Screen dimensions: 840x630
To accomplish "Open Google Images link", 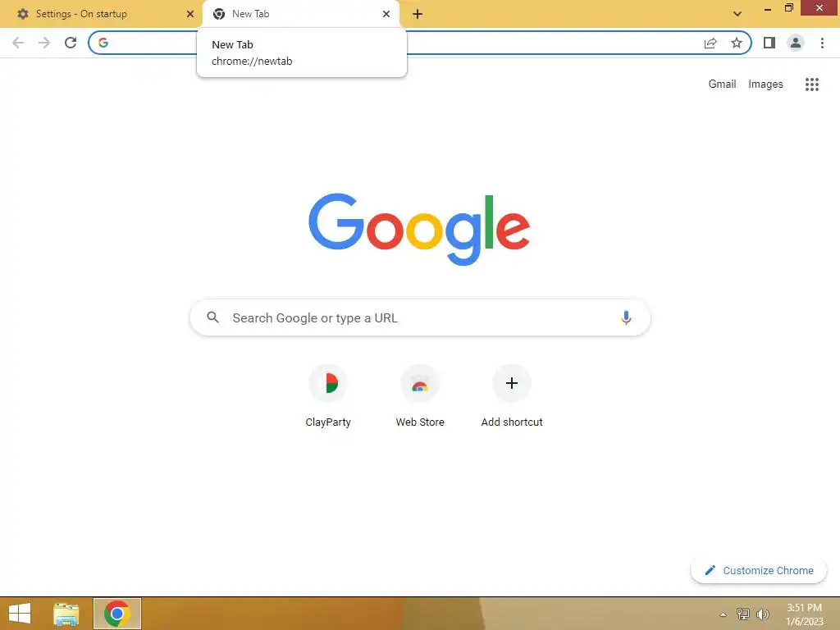I will [x=765, y=84].
